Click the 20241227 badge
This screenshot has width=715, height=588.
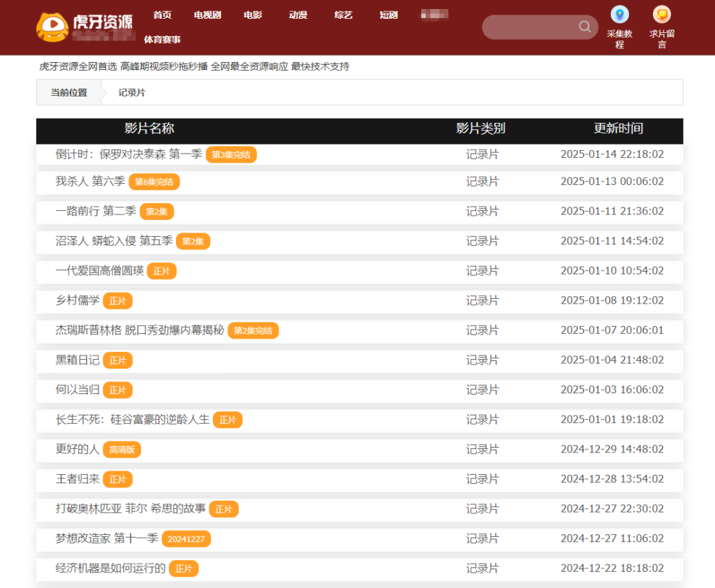tap(186, 539)
